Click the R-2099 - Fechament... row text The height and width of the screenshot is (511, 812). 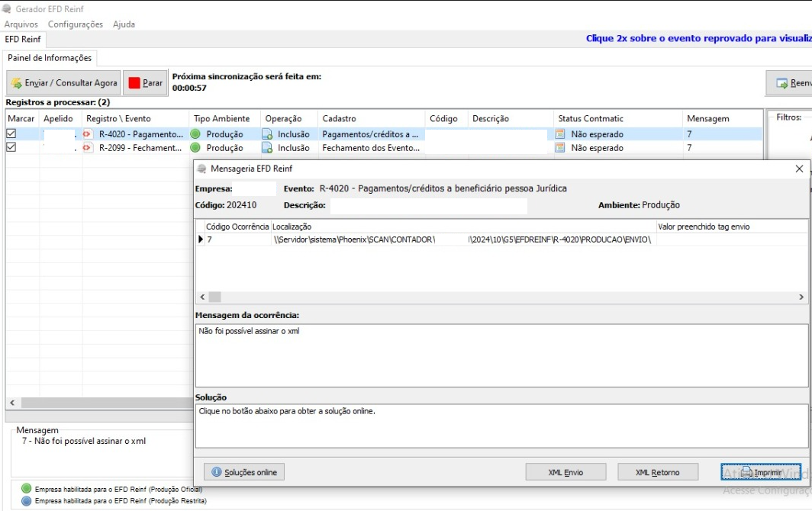(140, 147)
